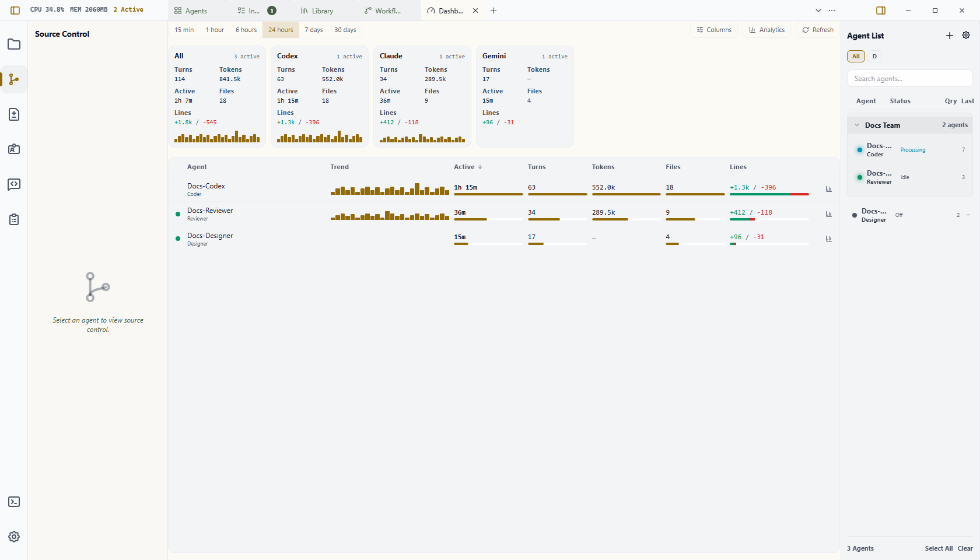Screen dimensions: 980x560
Task: Add a new agent with plus icon
Action: (950, 36)
